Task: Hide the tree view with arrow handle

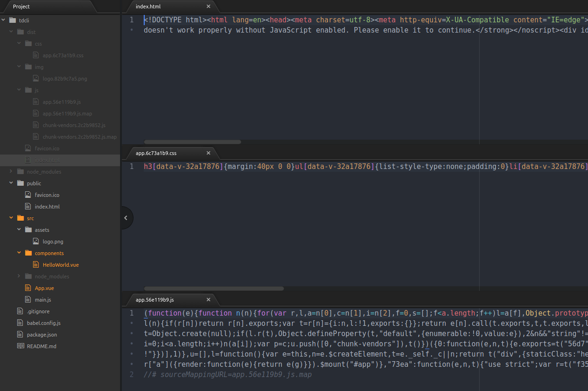Action: pos(126,218)
